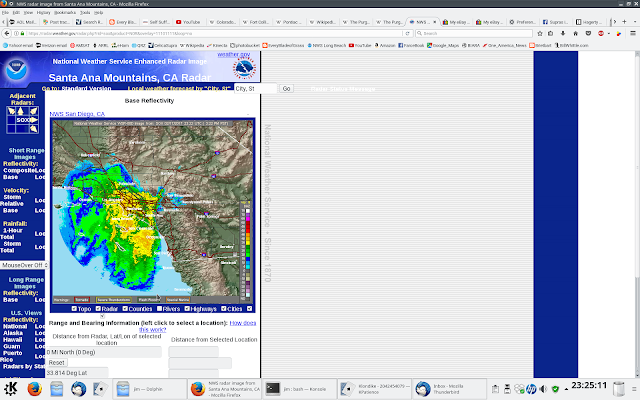Click the Severe Thunderstorm warning legend swatch
The width and height of the screenshot is (640, 400).
pos(113,300)
